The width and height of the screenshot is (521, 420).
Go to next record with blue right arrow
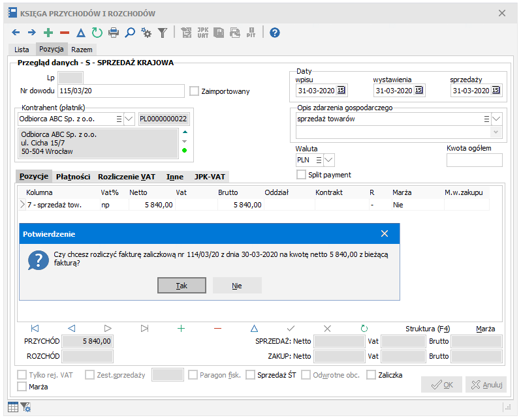(x=32, y=33)
